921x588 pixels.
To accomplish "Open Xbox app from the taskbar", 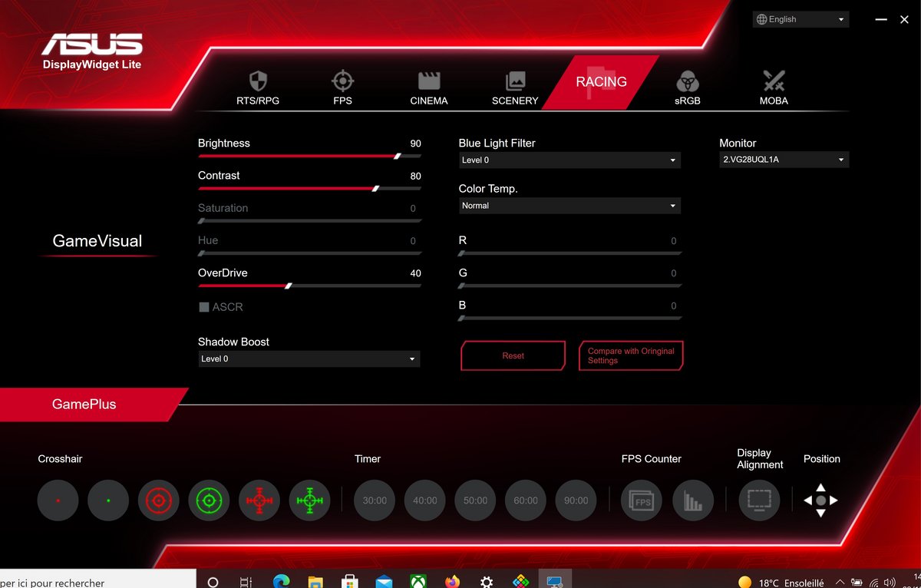I will click(x=418, y=582).
